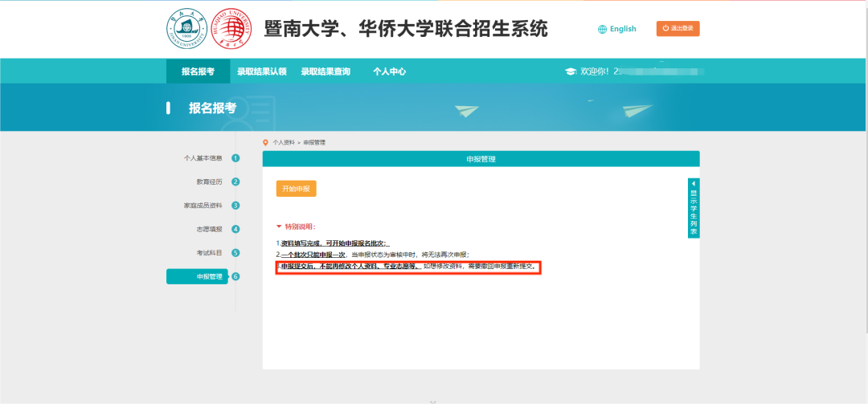Screen dimensions: 868x404
Task: Click step number 2 circle
Action: pyautogui.click(x=235, y=182)
